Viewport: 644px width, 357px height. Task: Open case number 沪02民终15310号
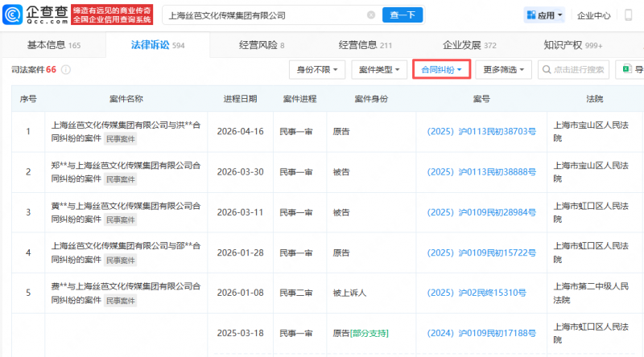[x=477, y=293]
